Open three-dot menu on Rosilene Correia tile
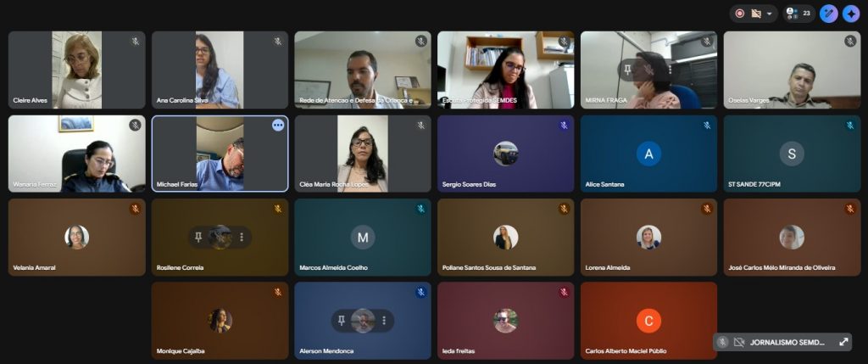Screen dimensions: 868x364 click(242, 237)
